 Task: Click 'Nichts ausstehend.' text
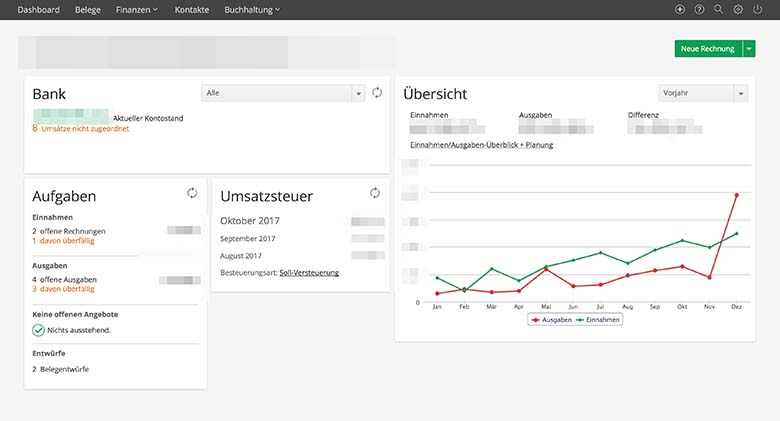(x=79, y=330)
